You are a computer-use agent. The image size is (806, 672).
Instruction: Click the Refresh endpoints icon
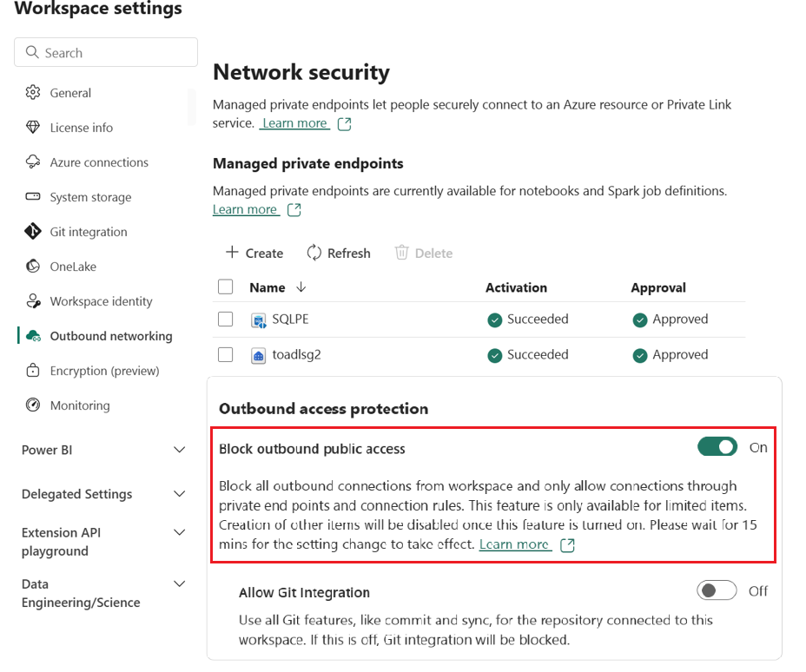point(314,253)
